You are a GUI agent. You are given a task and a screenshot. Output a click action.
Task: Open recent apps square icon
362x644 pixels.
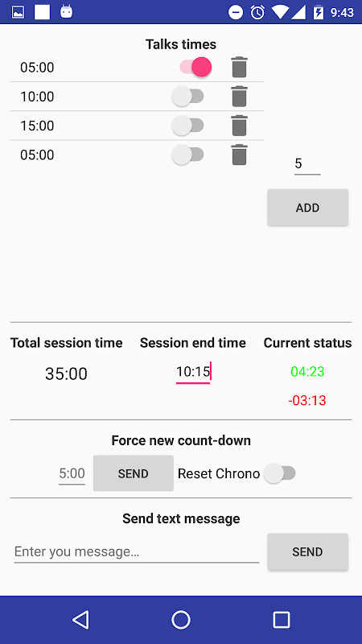pyautogui.click(x=282, y=619)
